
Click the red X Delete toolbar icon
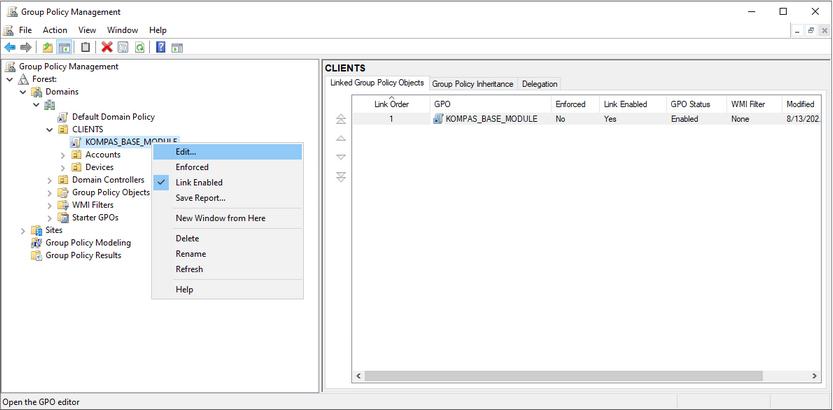pos(107,48)
